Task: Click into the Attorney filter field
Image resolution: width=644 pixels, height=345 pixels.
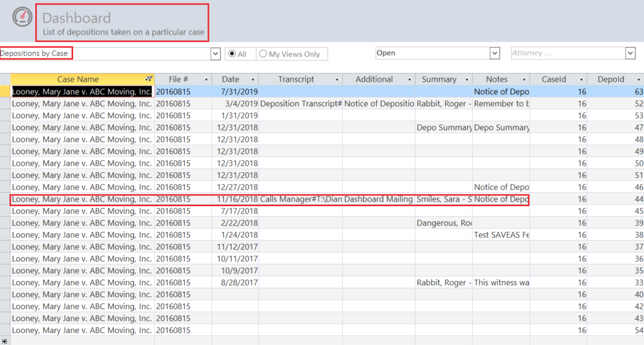Action: tap(569, 53)
